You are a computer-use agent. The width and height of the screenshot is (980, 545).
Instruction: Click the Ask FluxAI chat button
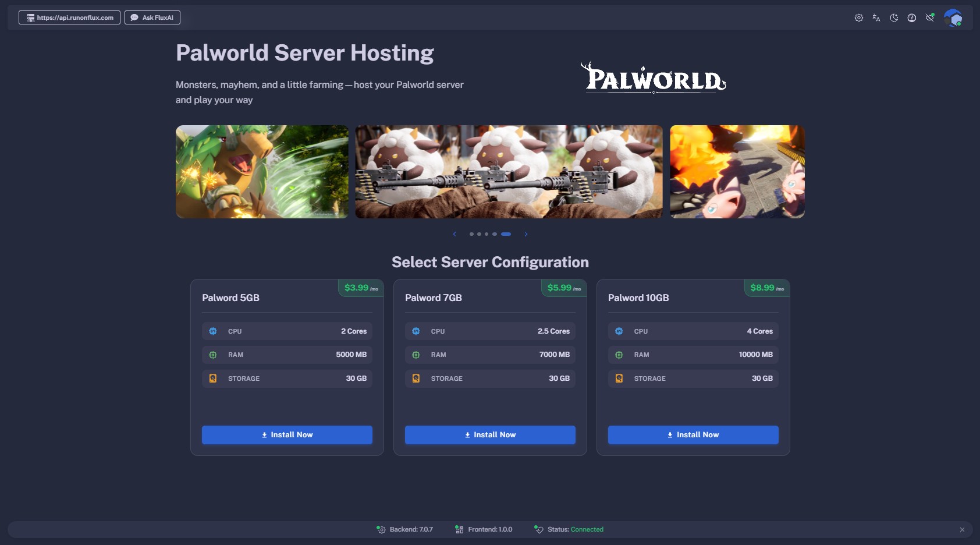click(152, 17)
